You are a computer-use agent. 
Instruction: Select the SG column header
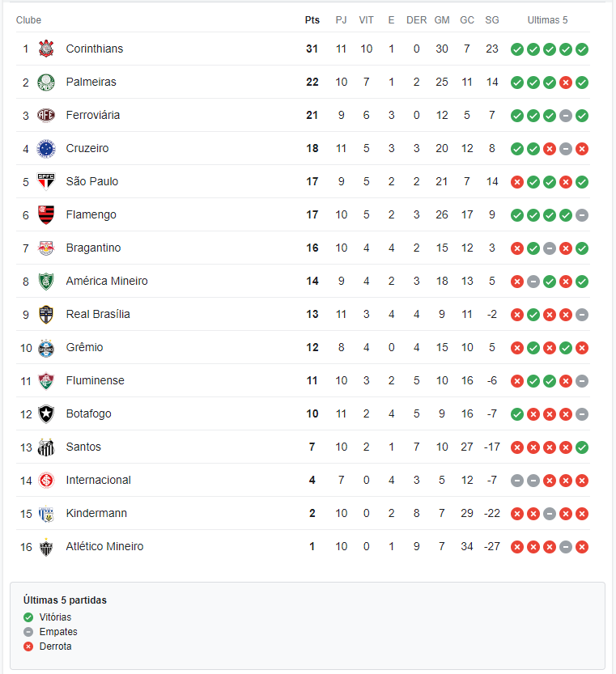pos(492,20)
